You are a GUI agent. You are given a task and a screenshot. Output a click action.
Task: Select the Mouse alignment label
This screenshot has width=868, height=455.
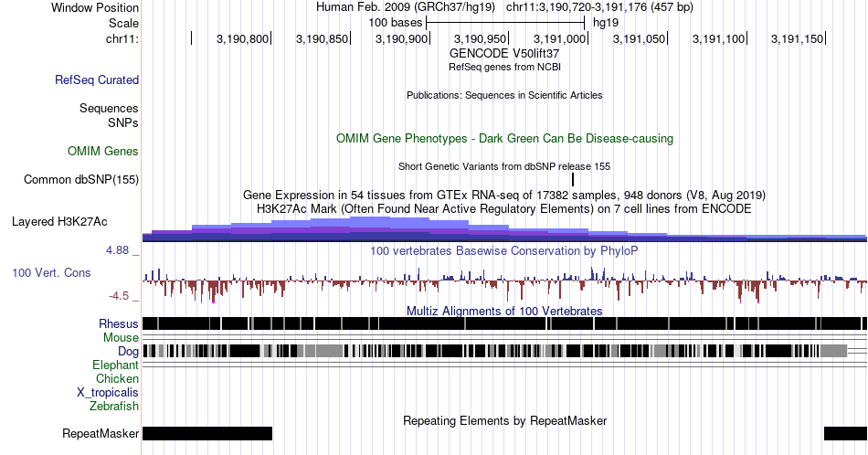pyautogui.click(x=121, y=338)
